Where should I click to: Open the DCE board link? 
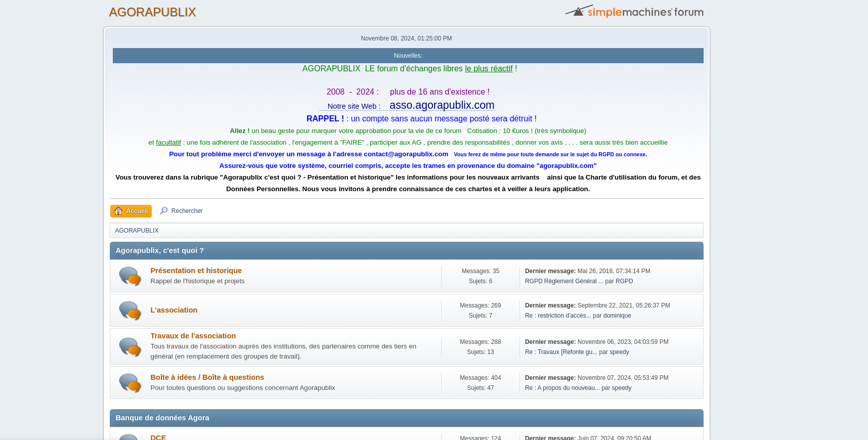click(x=158, y=437)
